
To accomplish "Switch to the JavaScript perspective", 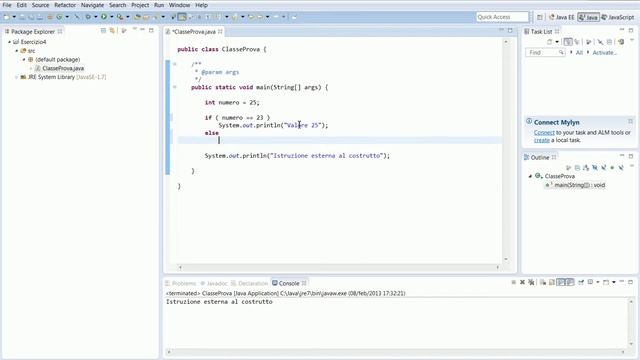I will point(618,17).
